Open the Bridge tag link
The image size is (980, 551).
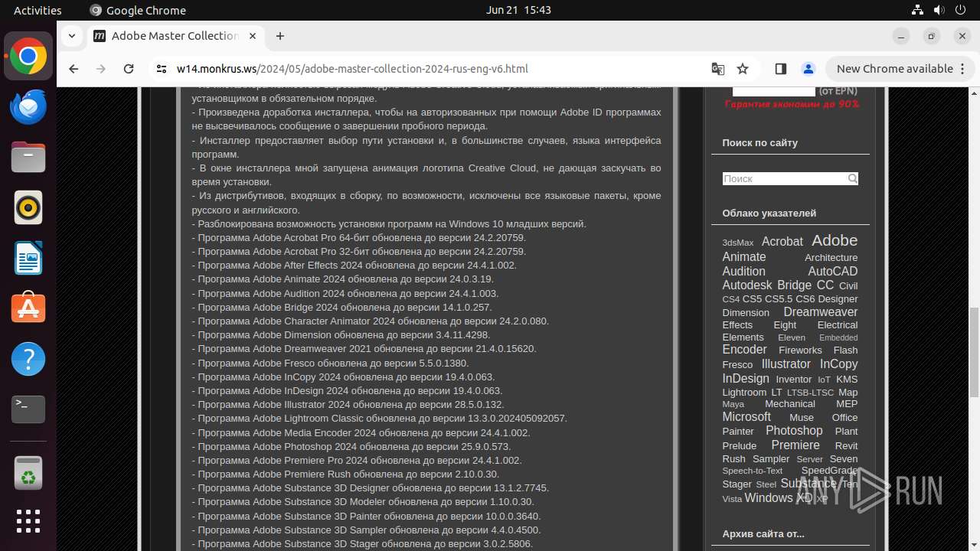tap(794, 285)
